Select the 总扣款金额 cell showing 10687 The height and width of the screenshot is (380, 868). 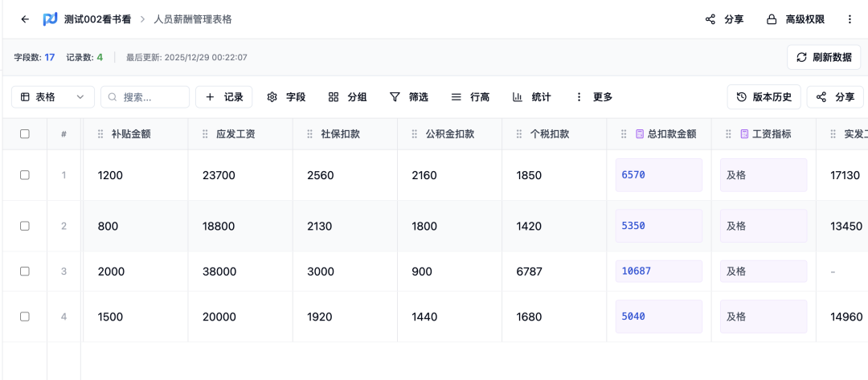click(x=659, y=272)
